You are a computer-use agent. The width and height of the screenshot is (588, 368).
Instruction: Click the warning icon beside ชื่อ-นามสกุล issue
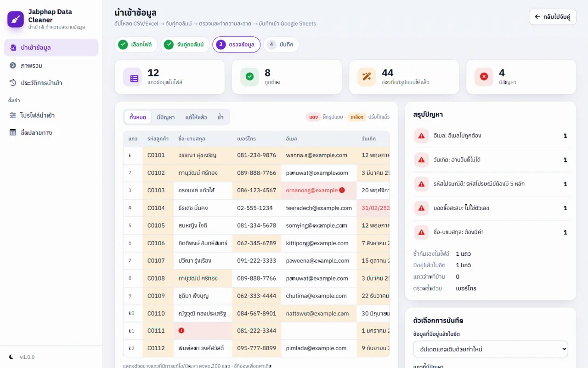[421, 232]
